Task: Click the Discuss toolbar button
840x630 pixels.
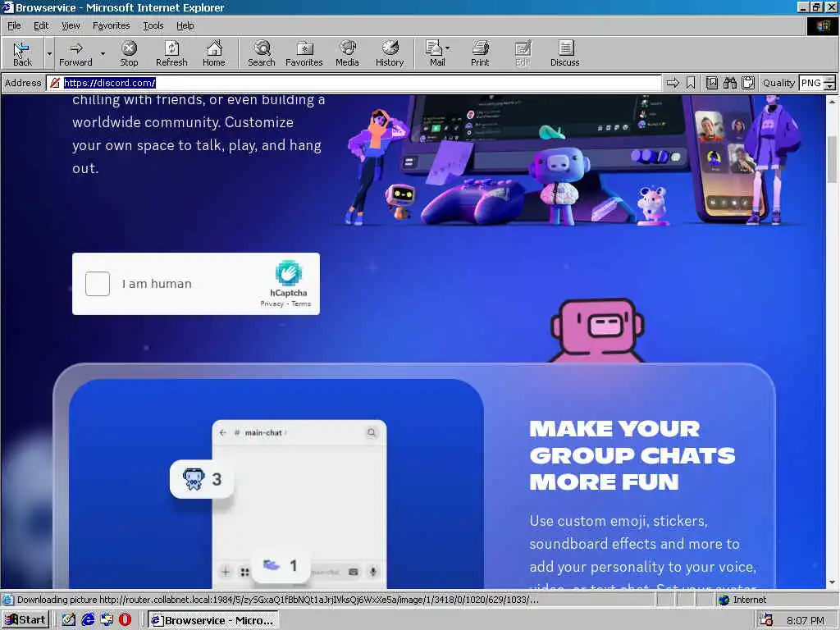Action: pyautogui.click(x=564, y=53)
